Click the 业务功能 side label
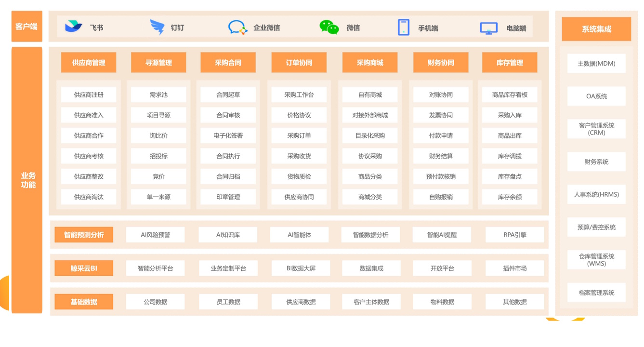The image size is (644, 347). pos(27,180)
